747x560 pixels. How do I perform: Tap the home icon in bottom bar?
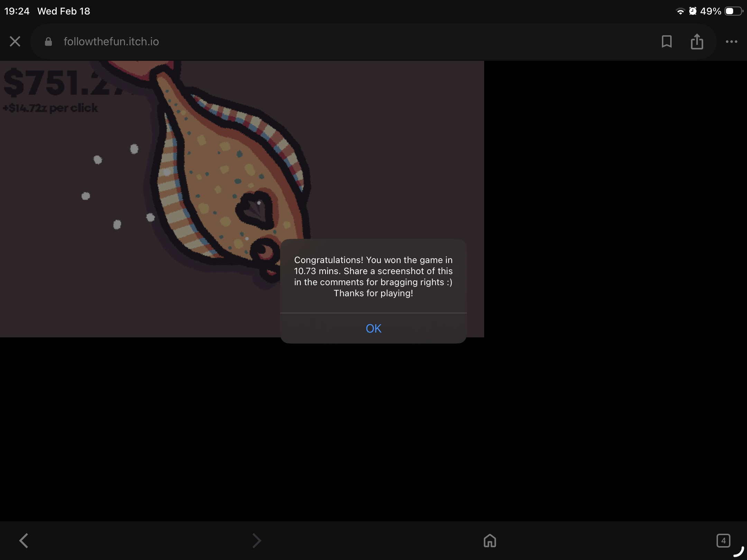tap(490, 540)
